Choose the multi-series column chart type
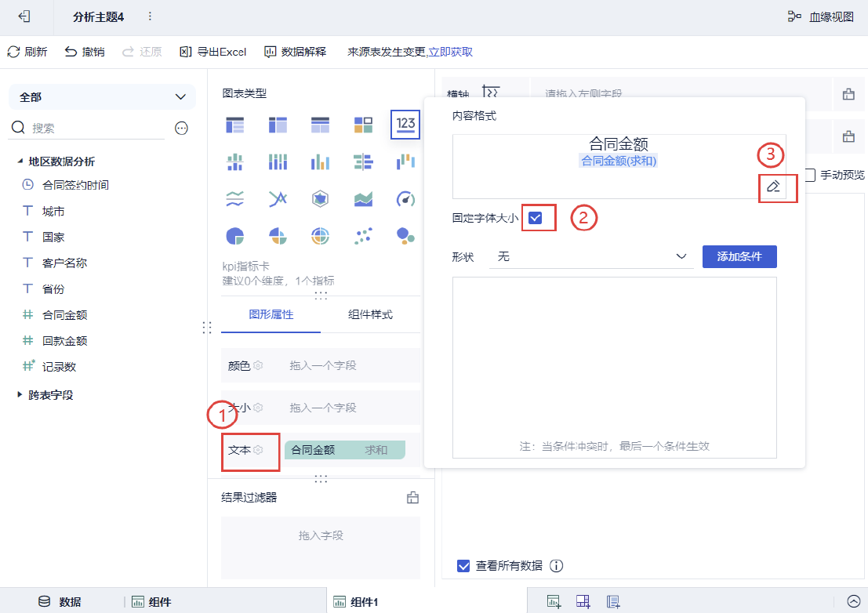 pos(321,161)
